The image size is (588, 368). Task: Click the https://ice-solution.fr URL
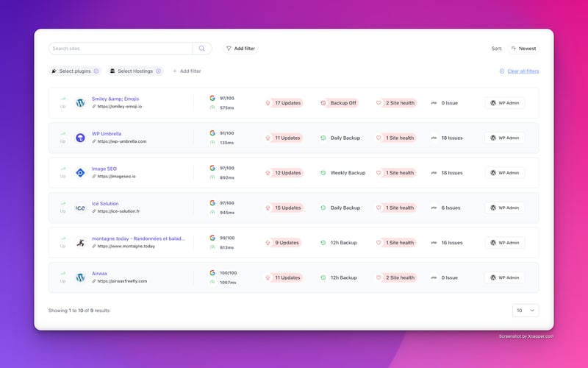click(118, 211)
